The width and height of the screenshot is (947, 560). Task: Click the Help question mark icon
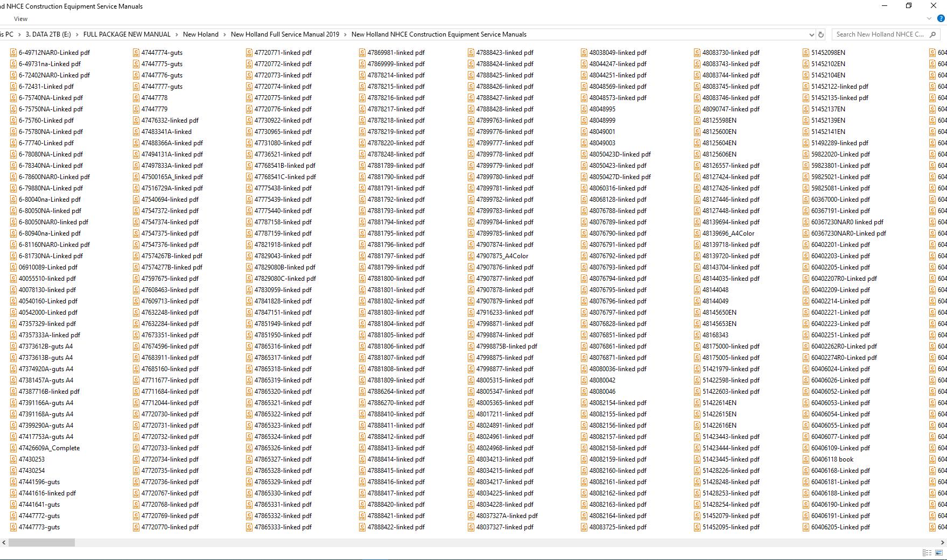coord(941,19)
